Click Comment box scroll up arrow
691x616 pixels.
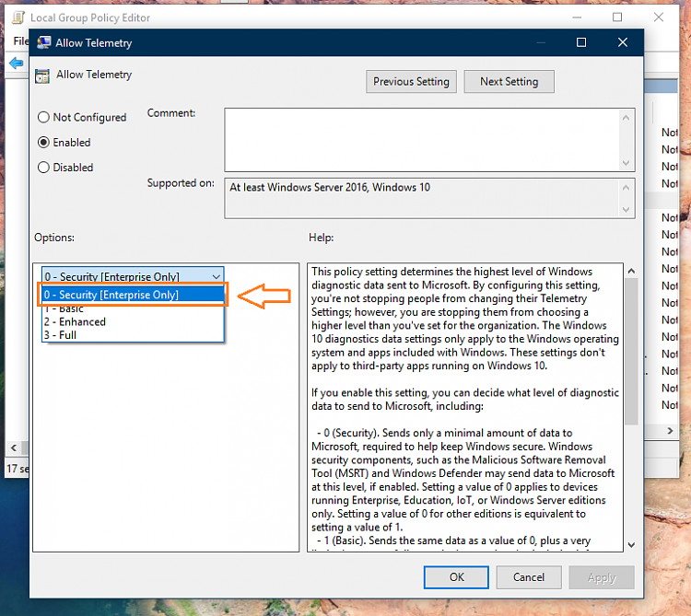[x=626, y=117]
